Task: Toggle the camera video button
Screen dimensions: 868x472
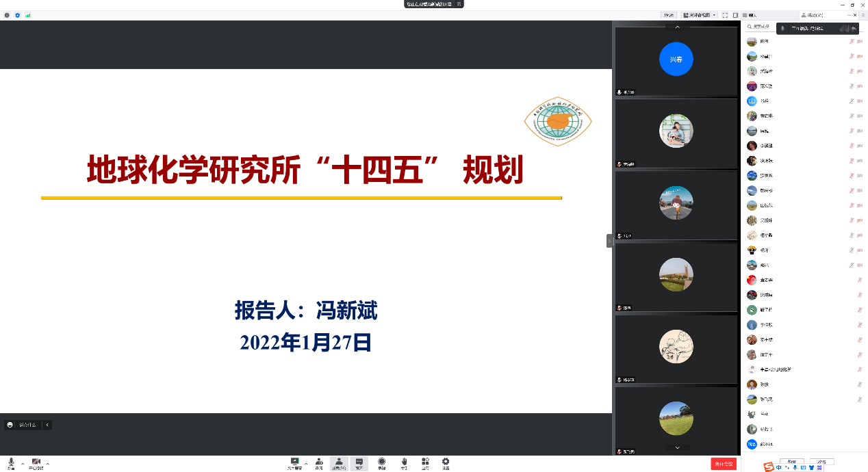Action: tap(36, 463)
